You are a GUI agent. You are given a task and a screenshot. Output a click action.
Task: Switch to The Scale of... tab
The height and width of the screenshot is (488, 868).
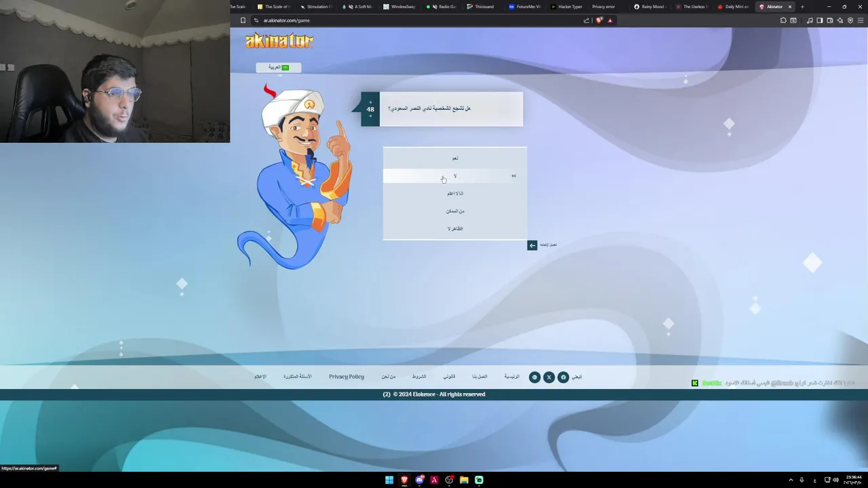[x=275, y=7]
